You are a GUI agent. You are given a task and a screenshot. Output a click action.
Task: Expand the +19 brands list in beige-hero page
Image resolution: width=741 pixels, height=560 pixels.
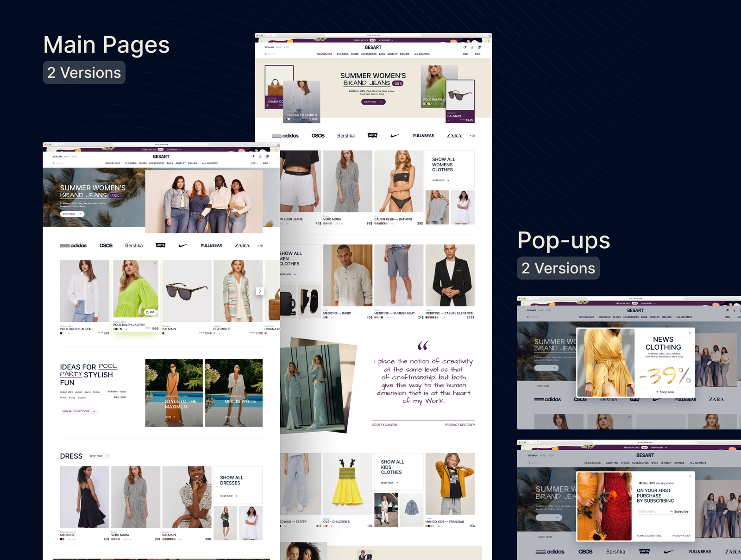pos(472,136)
